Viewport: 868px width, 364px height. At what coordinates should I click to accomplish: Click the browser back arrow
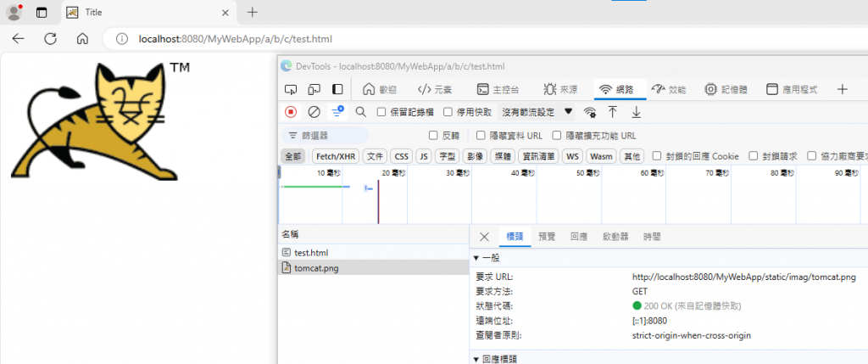tap(19, 39)
